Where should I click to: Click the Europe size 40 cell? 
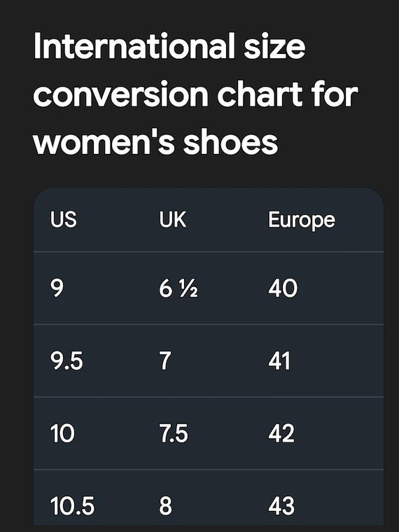click(283, 288)
